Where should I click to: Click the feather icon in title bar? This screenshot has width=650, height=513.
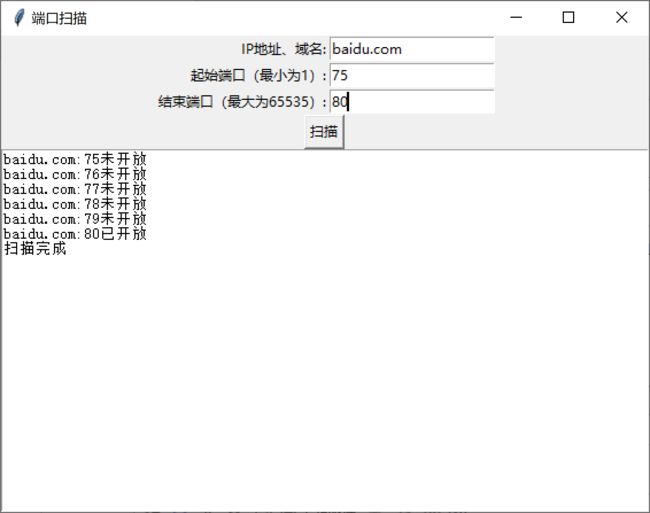click(19, 18)
